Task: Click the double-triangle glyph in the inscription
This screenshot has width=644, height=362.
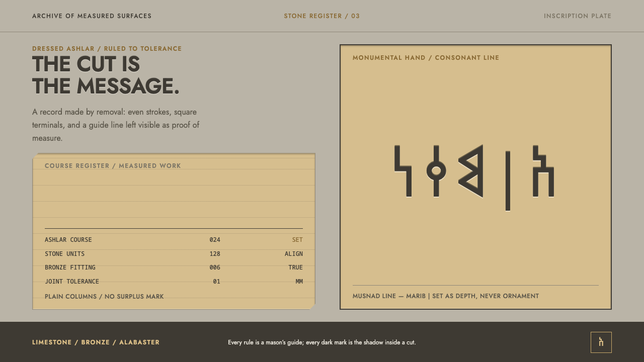Action: (x=471, y=171)
